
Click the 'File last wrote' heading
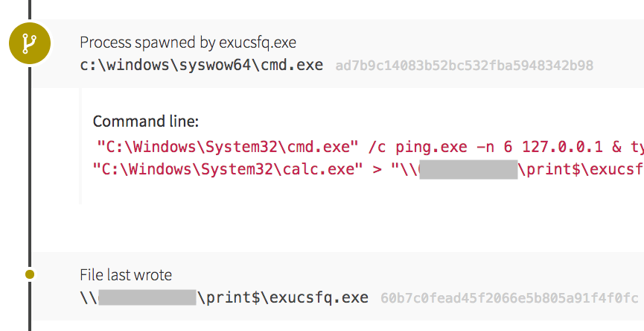pos(126,275)
